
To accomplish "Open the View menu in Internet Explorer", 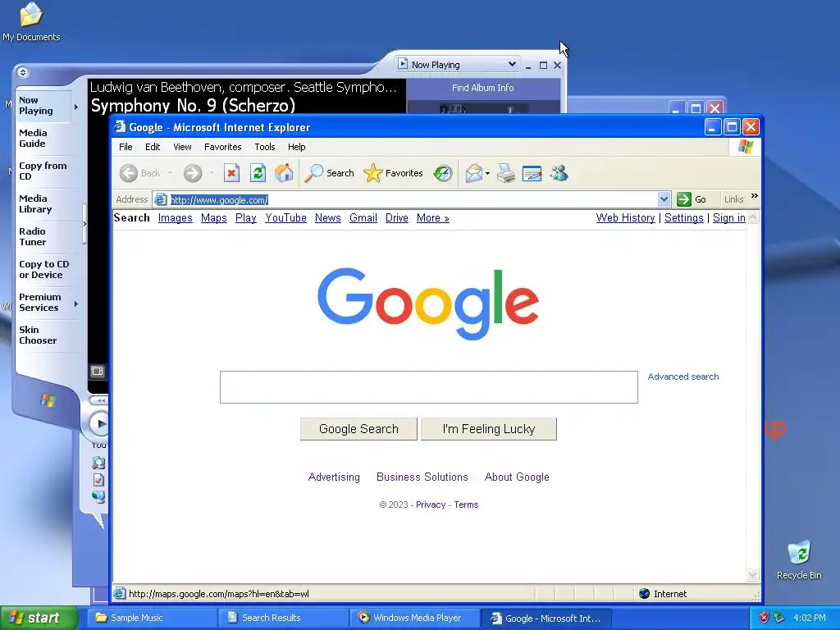I will coord(182,147).
